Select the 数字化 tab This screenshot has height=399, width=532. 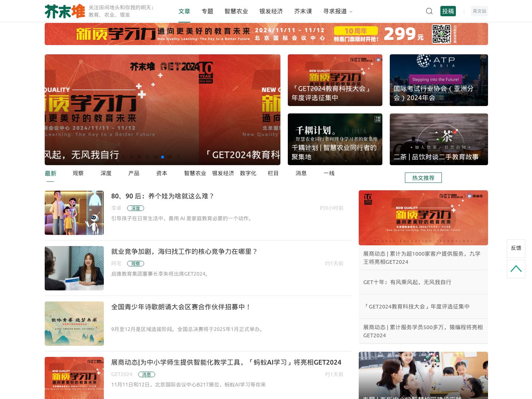[248, 173]
